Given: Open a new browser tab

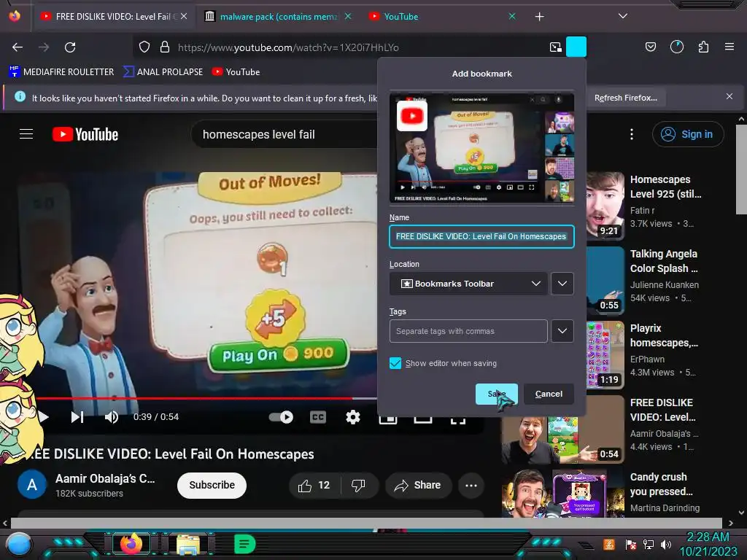Looking at the screenshot, I should click(x=539, y=17).
